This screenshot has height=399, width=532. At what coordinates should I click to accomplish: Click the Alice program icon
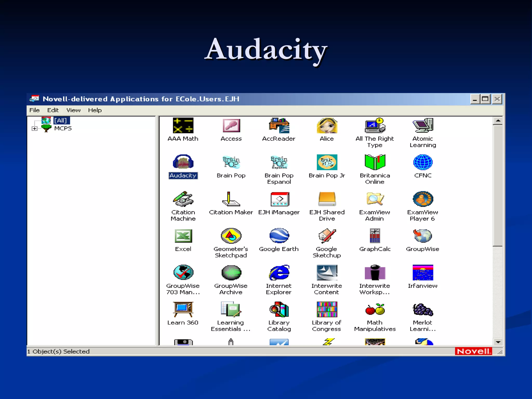[x=327, y=126]
